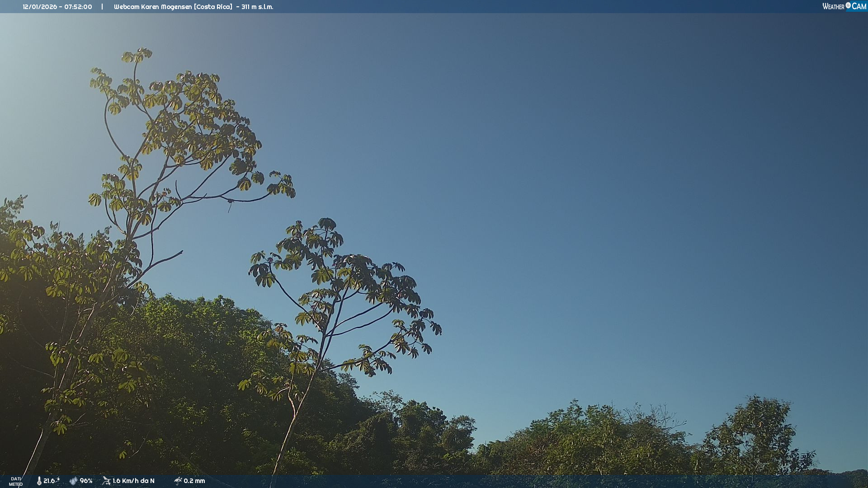Click the 07:52:00 timestamp
868x488 pixels.
click(78, 7)
